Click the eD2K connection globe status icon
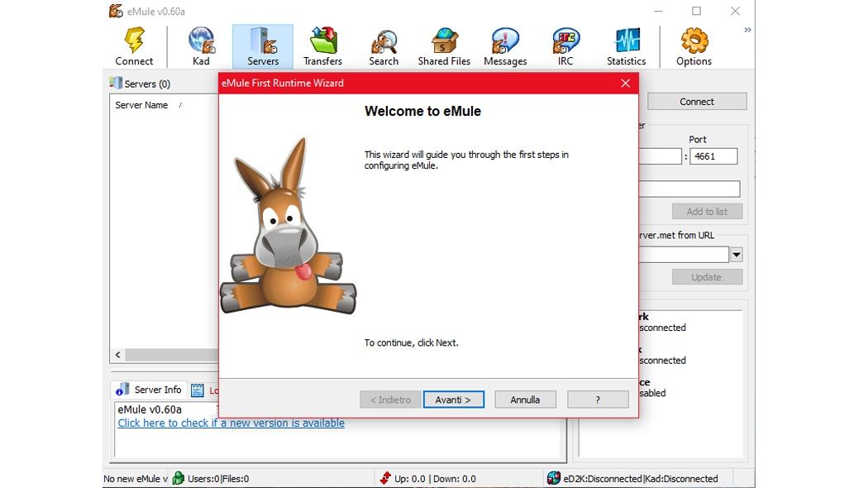The height and width of the screenshot is (488, 868). (554, 478)
